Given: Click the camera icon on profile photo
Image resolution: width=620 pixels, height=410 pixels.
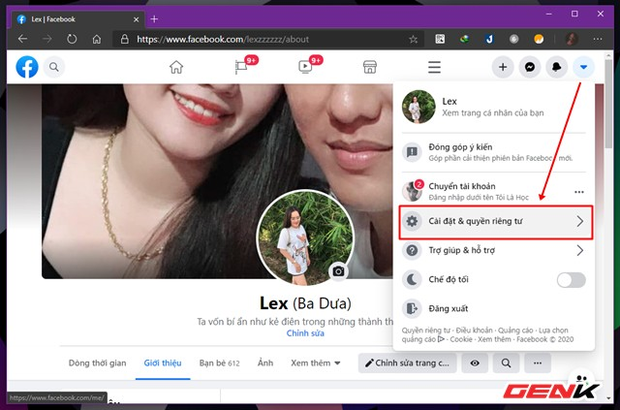Looking at the screenshot, I should (x=338, y=271).
